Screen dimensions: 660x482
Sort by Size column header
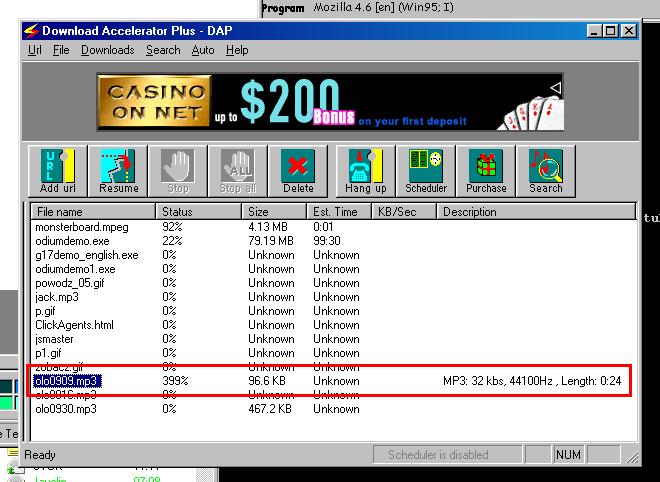(274, 212)
